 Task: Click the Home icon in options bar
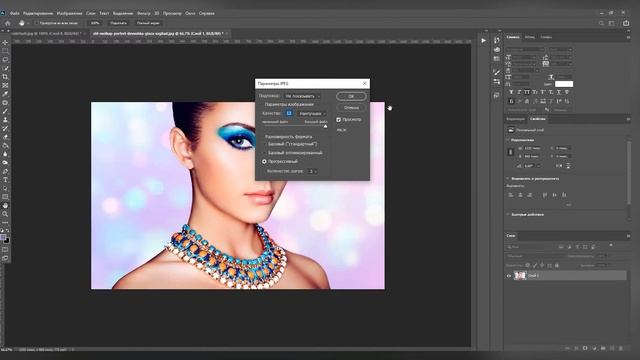(x=8, y=23)
